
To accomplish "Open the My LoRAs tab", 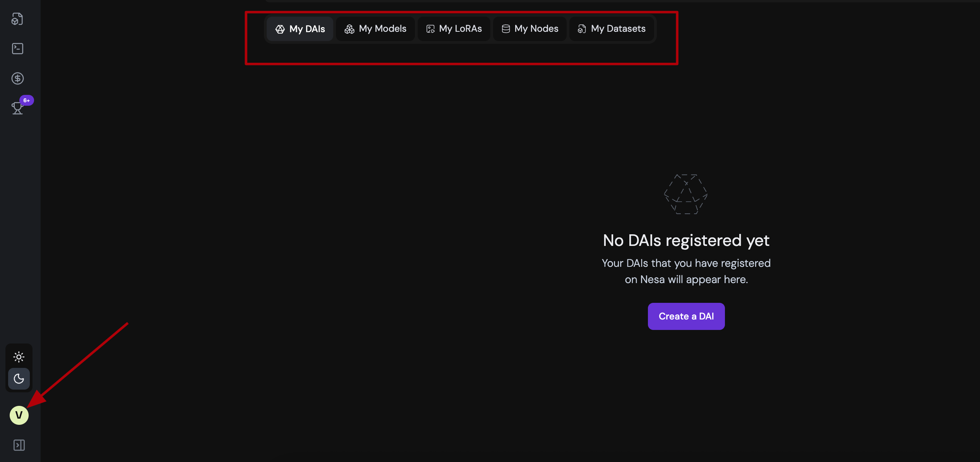I will (x=454, y=29).
